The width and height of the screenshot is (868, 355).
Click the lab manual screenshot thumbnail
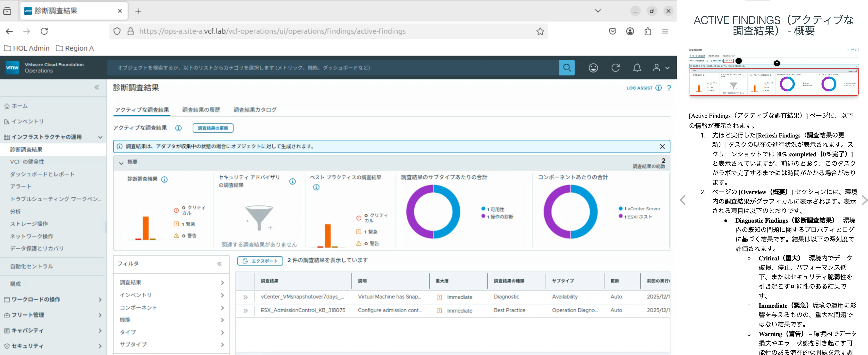[x=774, y=72]
